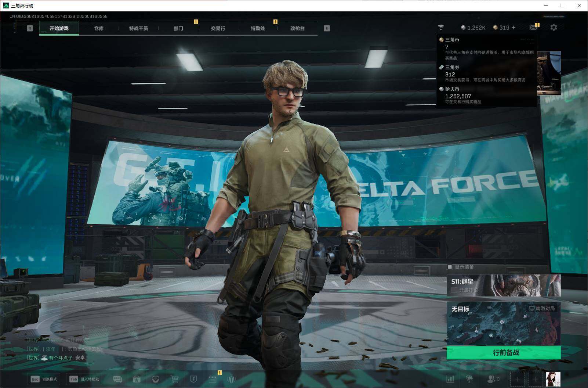Open the shopping cart store icon
This screenshot has width=588, height=388.
tap(175, 379)
